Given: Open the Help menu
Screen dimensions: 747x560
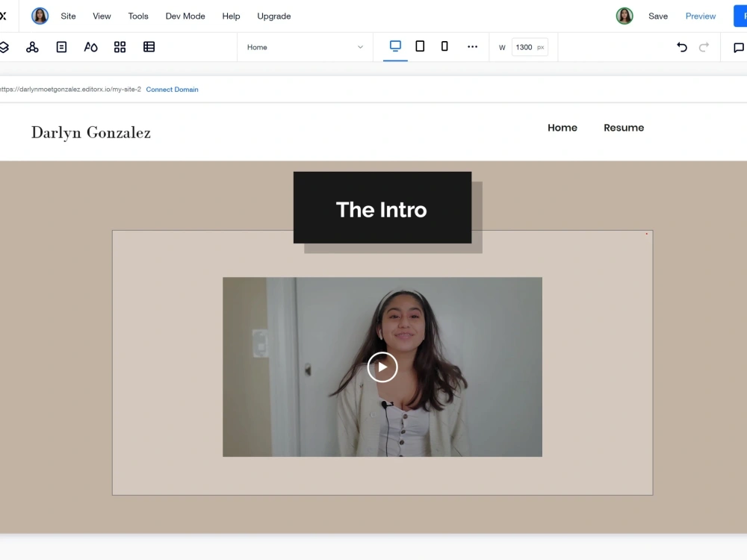Looking at the screenshot, I should coord(231,16).
